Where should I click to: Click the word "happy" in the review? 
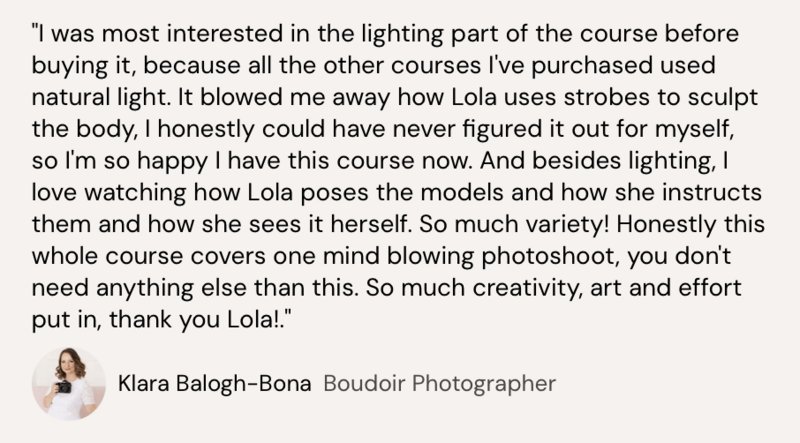[172, 161]
